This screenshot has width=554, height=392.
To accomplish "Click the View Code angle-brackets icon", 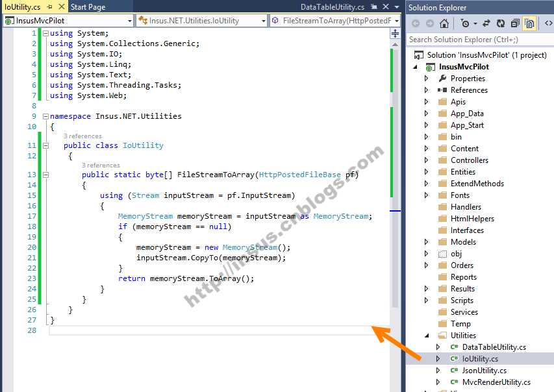I will tap(548, 23).
